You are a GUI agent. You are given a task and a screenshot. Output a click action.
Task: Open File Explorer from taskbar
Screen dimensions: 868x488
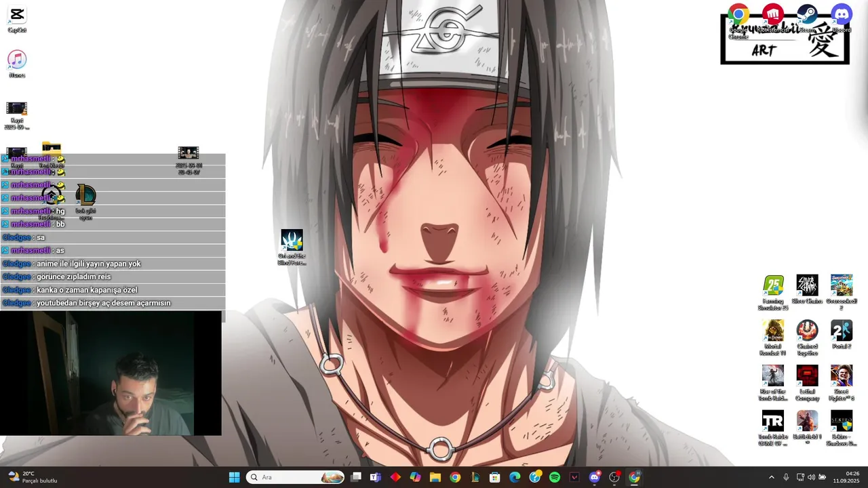(x=435, y=477)
